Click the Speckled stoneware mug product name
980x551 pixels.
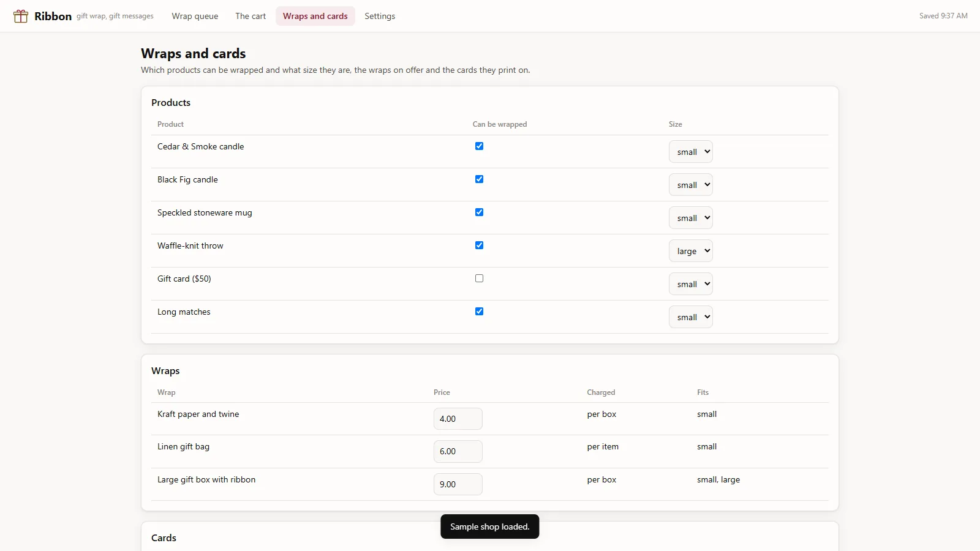click(205, 213)
